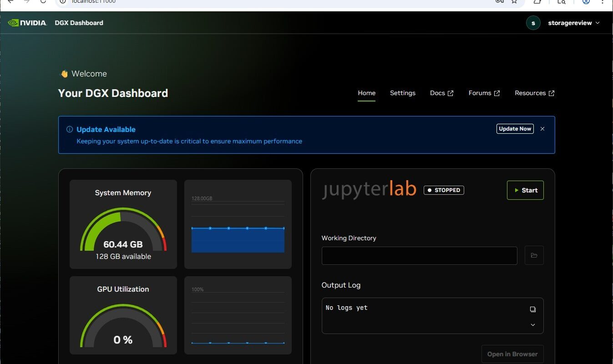
Task: Expand the Output Log chevron
Action: click(532, 325)
